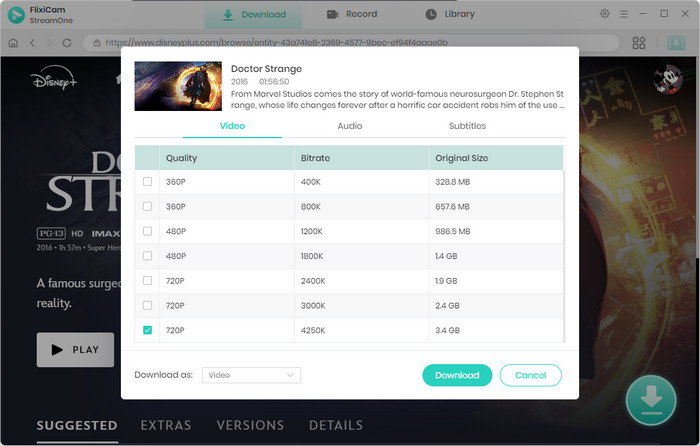Click the Doctor Strange thumbnail image
Viewport: 700px width, 446px height.
(x=178, y=86)
